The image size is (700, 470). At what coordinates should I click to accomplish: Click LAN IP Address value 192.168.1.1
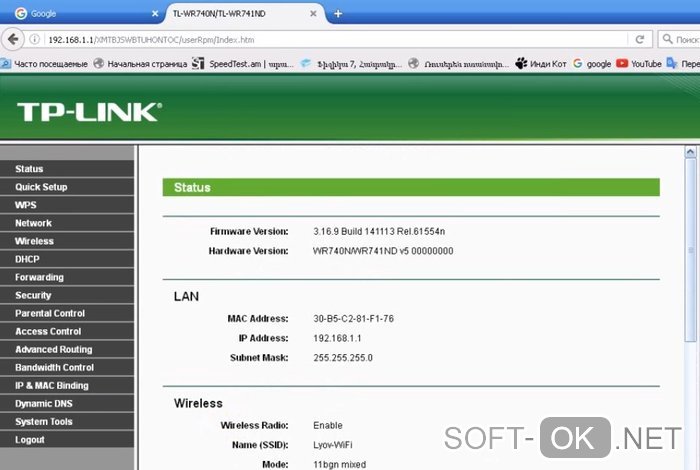coord(337,338)
